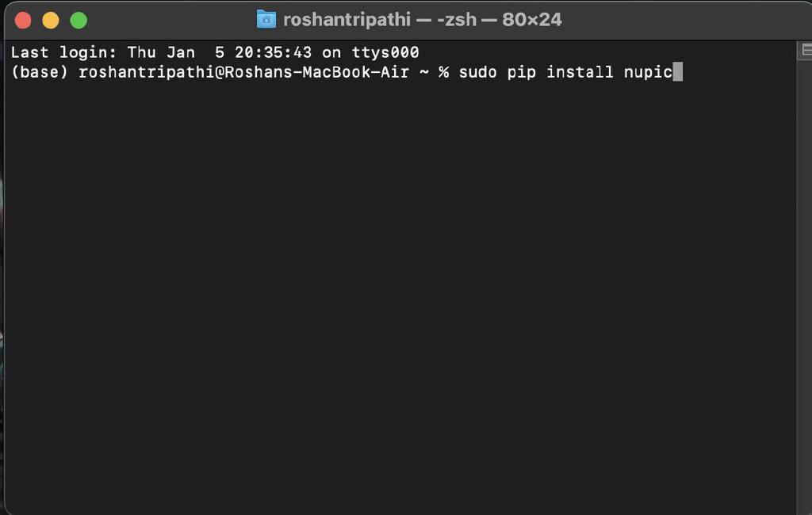
Task: Click the word sudo in command
Action: point(477,73)
